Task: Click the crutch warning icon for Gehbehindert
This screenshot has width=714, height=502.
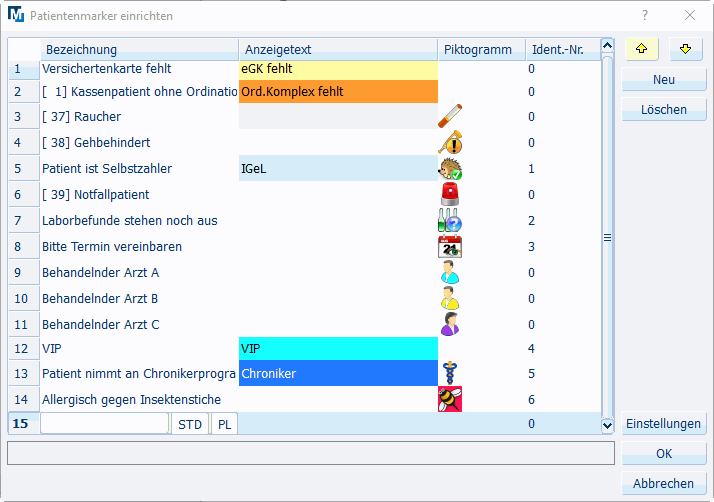Action: 450,144
